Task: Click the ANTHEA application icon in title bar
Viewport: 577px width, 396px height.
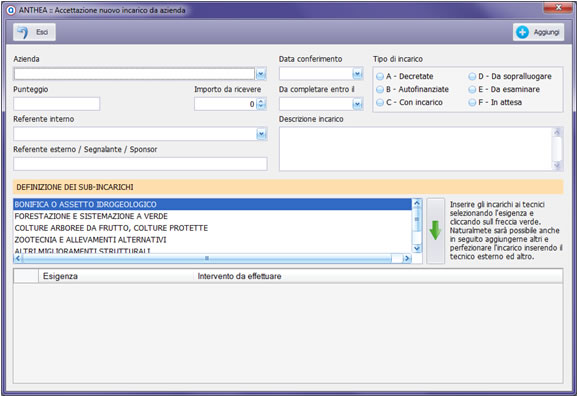Action: click(11, 10)
